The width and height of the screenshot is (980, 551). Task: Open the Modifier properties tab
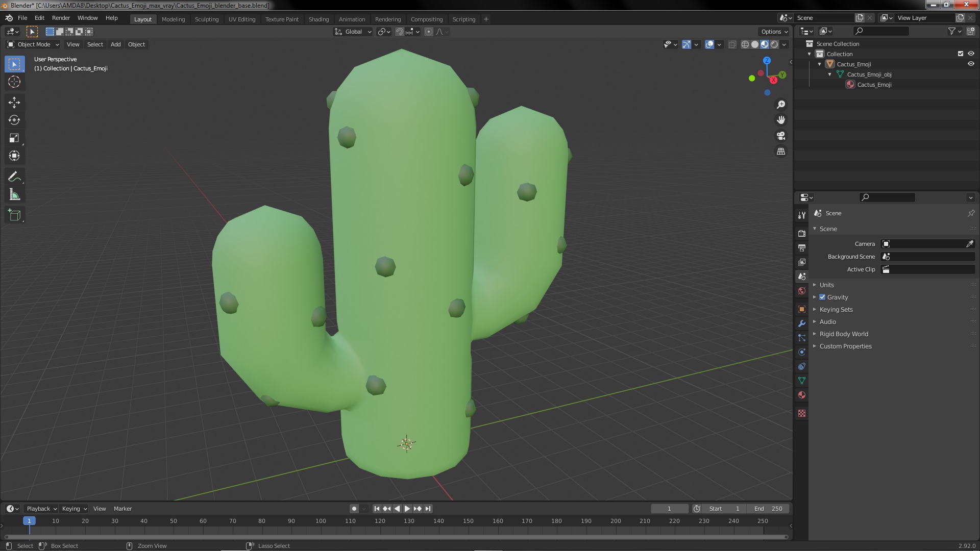pos(802,323)
